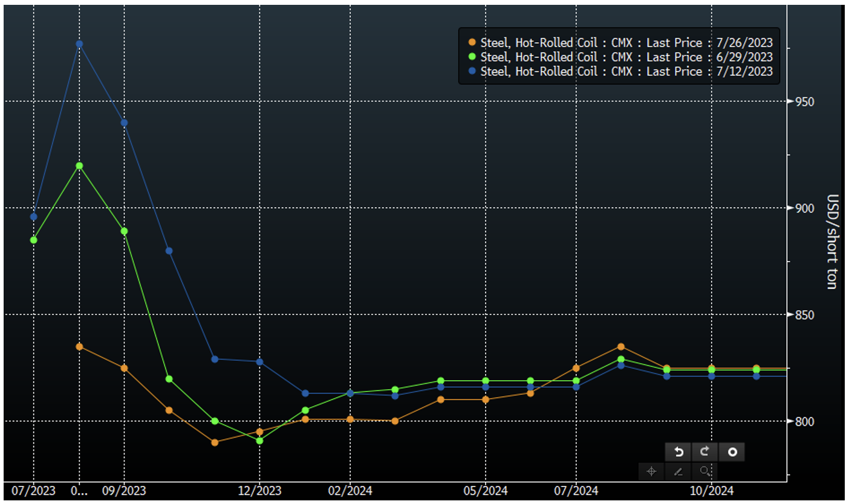Select the pencil annotation tool
849x504 pixels.
pos(678,471)
